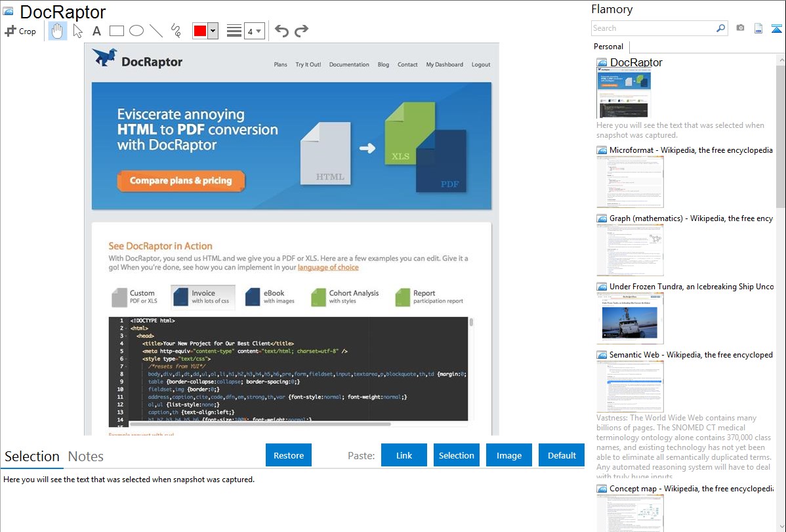
Task: Select the ellipse drawing tool
Action: (x=136, y=31)
